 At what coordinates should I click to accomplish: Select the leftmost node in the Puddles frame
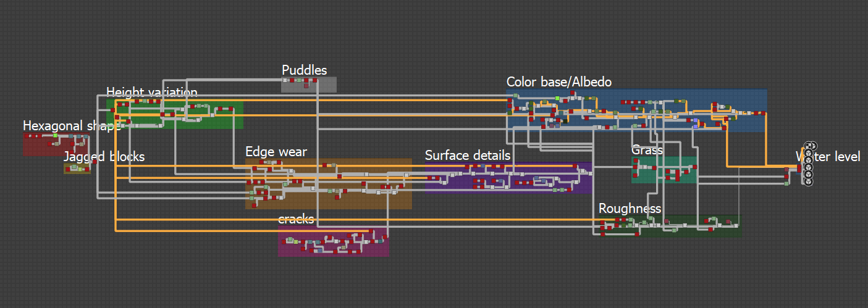point(285,80)
